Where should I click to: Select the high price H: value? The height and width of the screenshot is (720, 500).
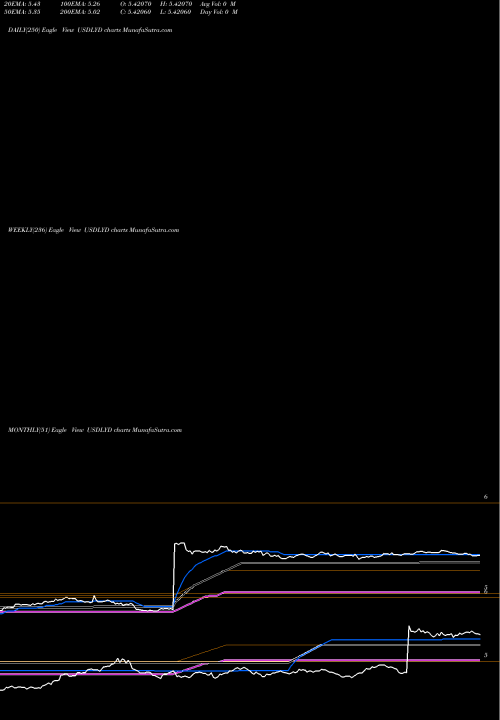click(x=175, y=3)
